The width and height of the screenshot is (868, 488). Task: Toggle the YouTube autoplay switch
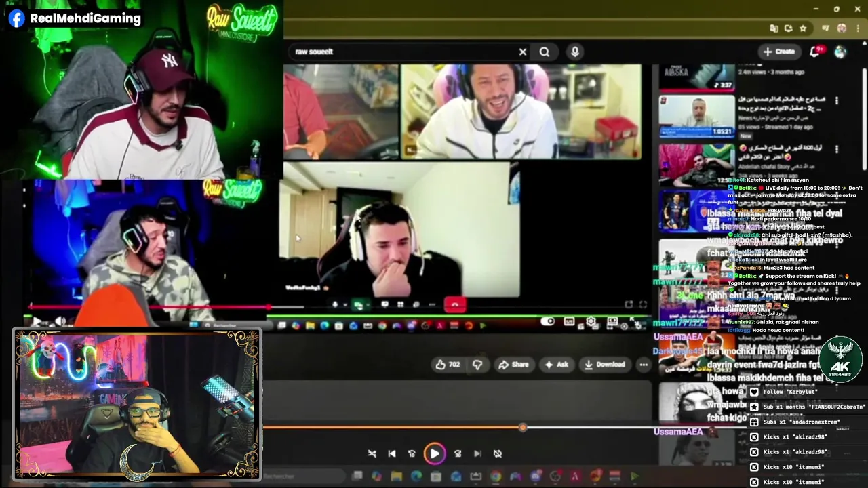point(547,321)
